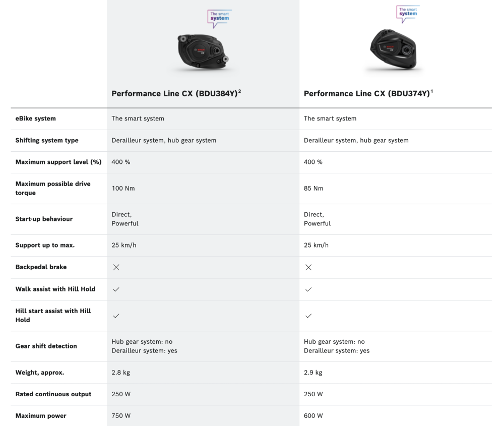Select the Gear shift detection row label

click(x=46, y=346)
